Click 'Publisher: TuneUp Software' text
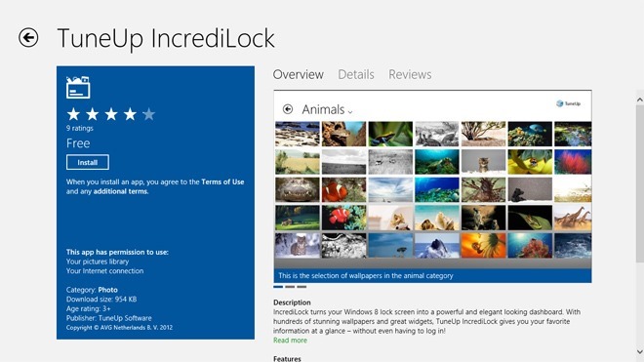This screenshot has height=362, width=644. pyautogui.click(x=109, y=318)
